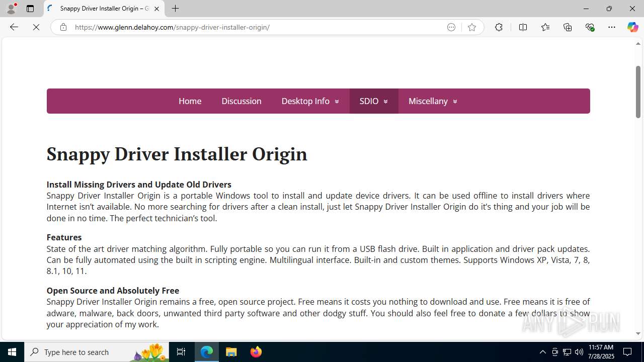Expand the SDIO dropdown chevron
The height and width of the screenshot is (362, 644).
coord(386,102)
